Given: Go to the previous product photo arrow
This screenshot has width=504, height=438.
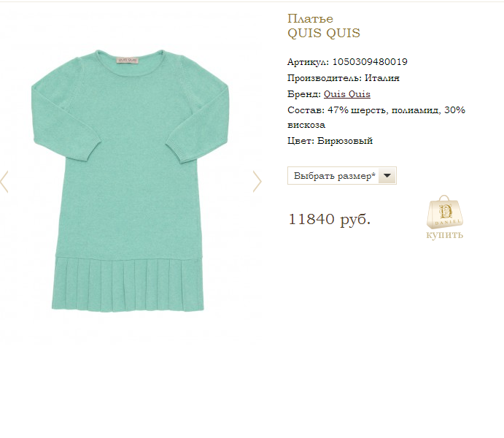Looking at the screenshot, I should [4, 181].
